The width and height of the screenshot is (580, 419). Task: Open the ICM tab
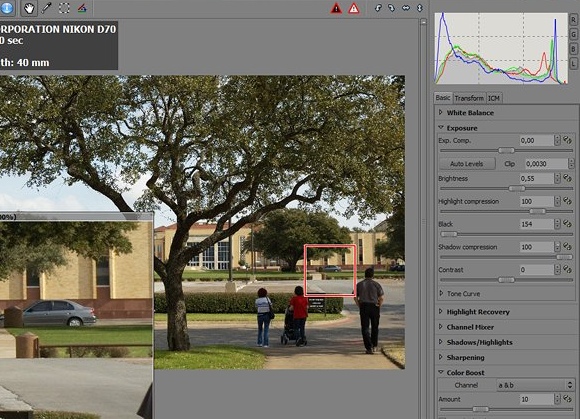[494, 98]
